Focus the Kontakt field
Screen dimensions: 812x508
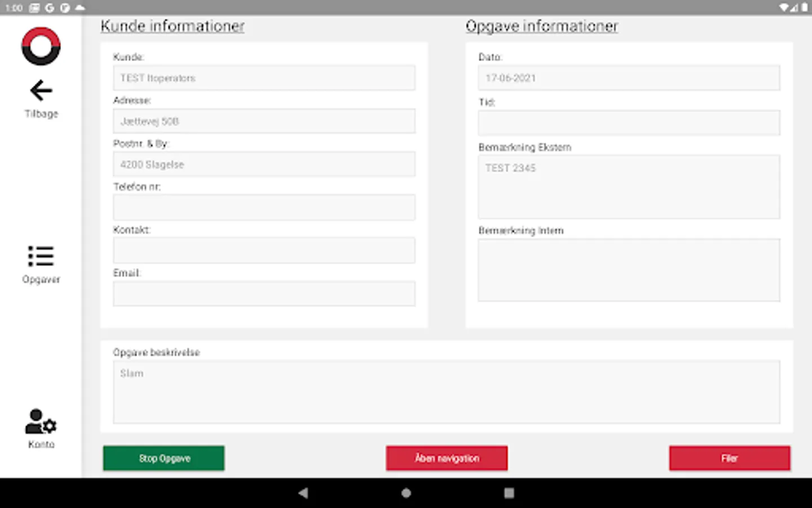pyautogui.click(x=264, y=251)
